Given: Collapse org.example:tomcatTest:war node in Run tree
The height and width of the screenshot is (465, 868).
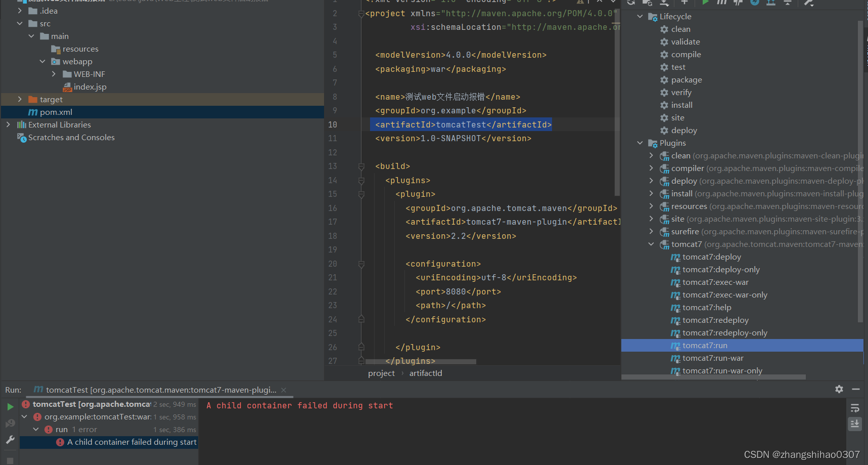Looking at the screenshot, I should tap(24, 417).
